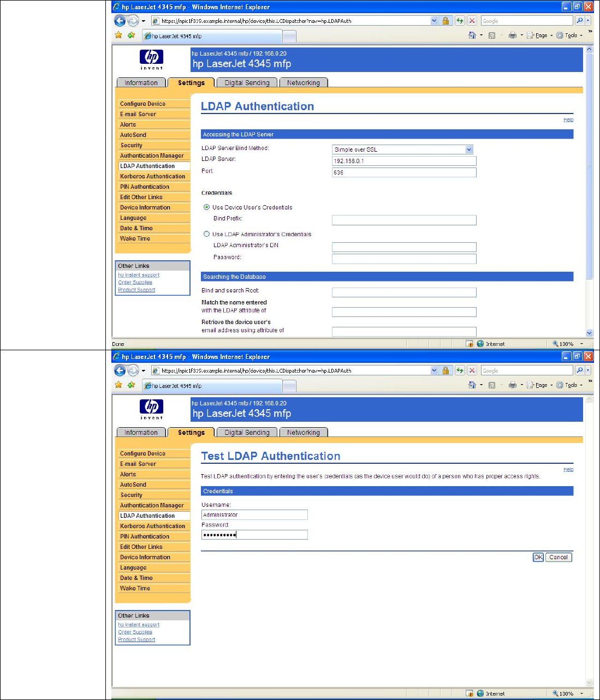The height and width of the screenshot is (700, 600).
Task: Open Tools menu dropdown in Test LDAP Authentication browser
Action: (569, 385)
